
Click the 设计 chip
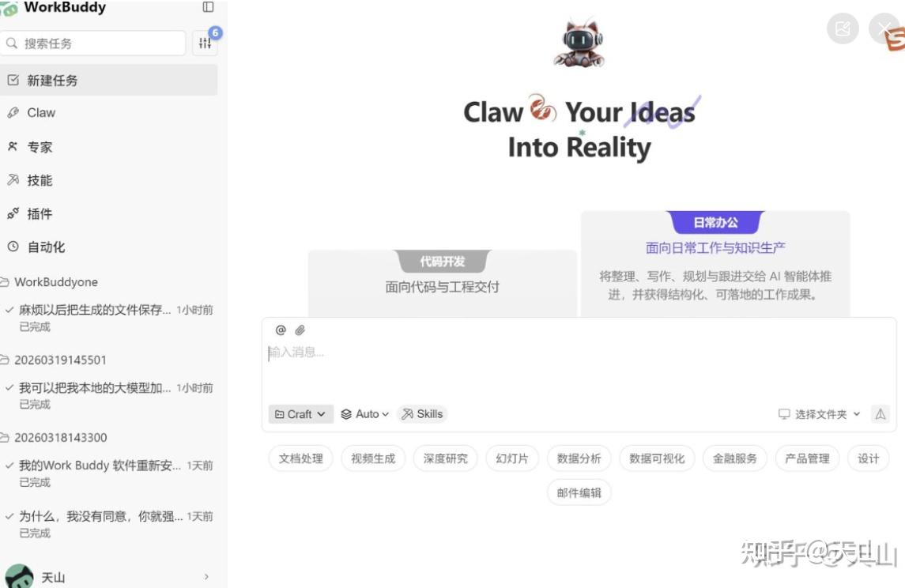pos(868,458)
